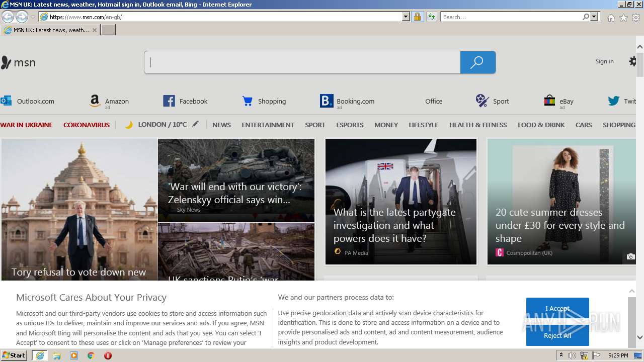Open the browser search provider dropdown
This screenshot has height=362, width=644.
[594, 17]
